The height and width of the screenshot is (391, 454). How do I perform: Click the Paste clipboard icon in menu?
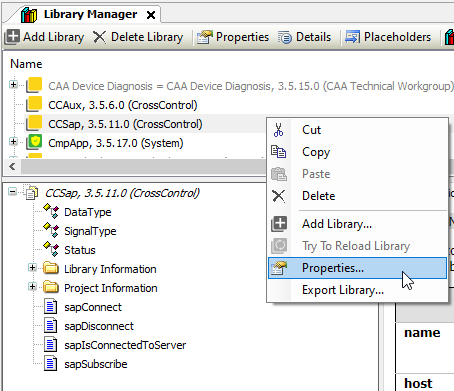coord(279,174)
